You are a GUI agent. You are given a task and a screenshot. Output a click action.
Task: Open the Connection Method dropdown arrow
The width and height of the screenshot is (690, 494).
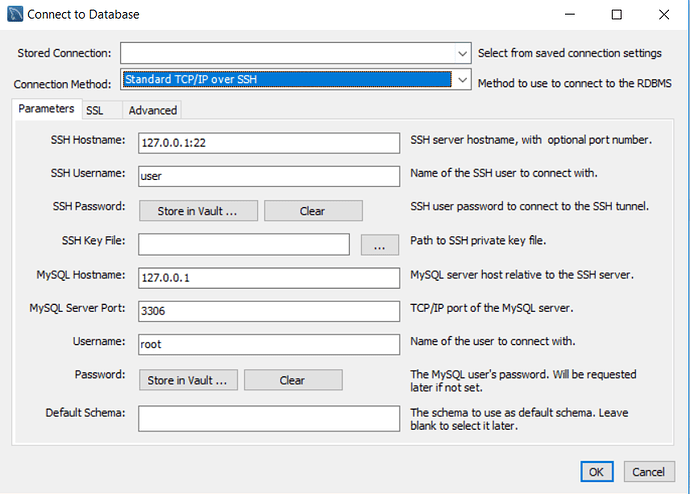(x=462, y=80)
